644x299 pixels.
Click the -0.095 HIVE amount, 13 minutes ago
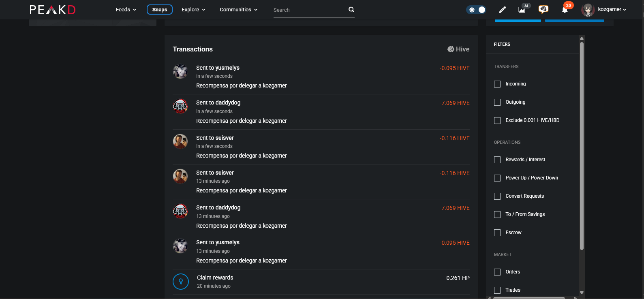click(455, 243)
